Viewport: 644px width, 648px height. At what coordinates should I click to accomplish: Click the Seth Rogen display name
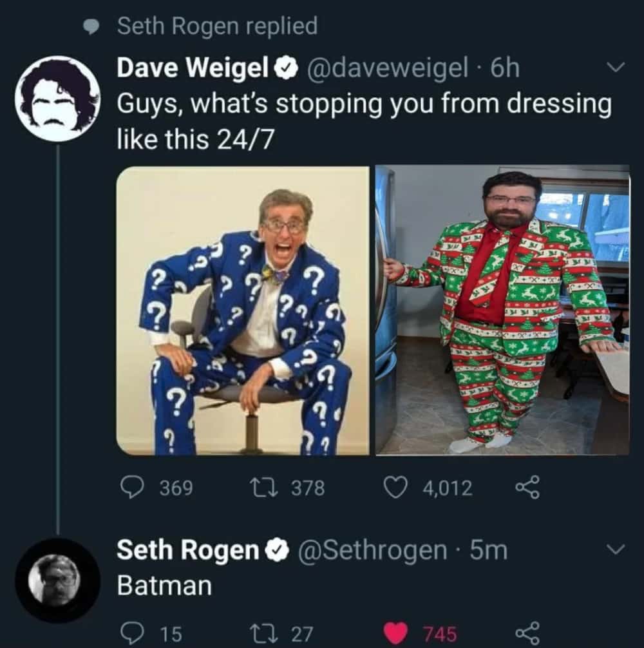187,550
